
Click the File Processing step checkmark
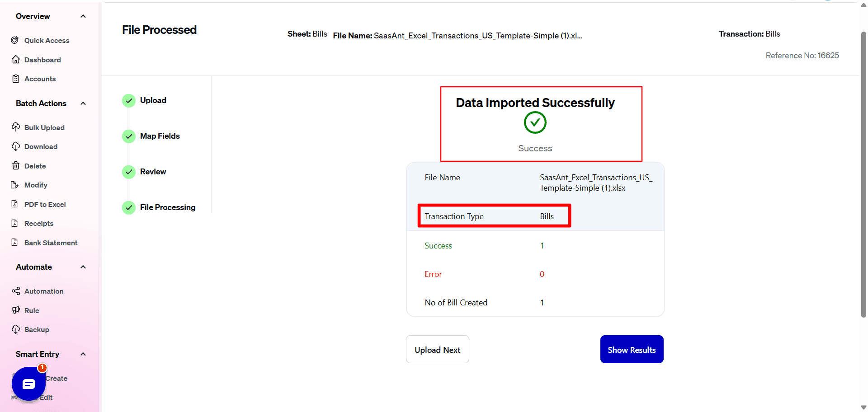(x=129, y=207)
